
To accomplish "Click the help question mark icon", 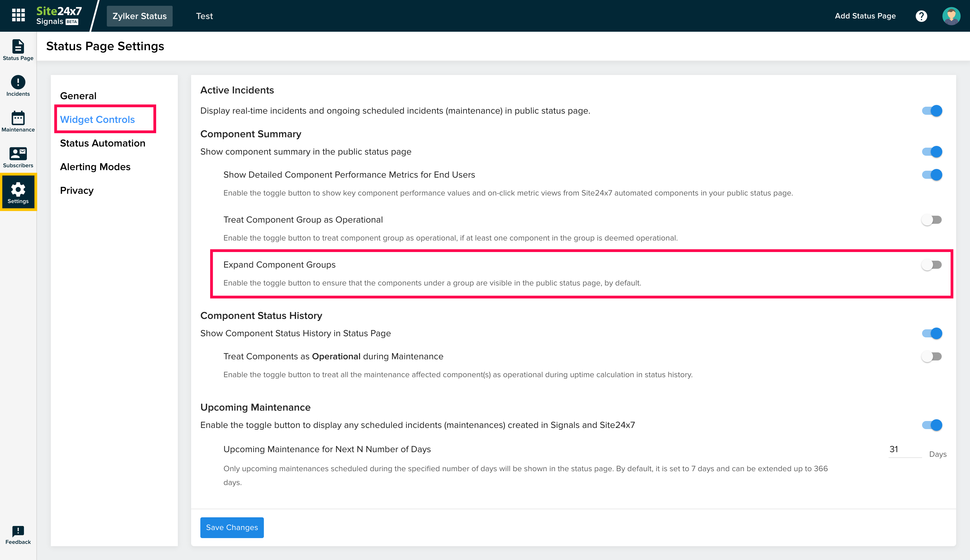I will pyautogui.click(x=921, y=16).
